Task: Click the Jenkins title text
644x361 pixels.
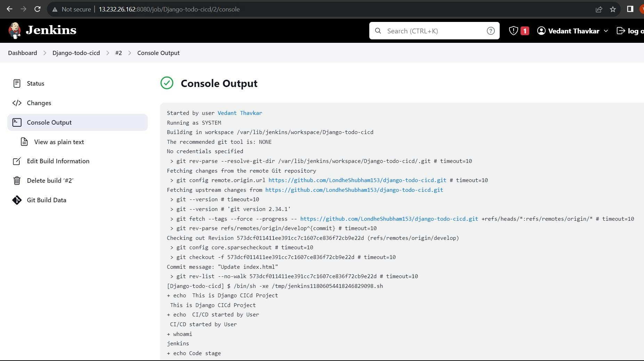Action: (x=51, y=30)
